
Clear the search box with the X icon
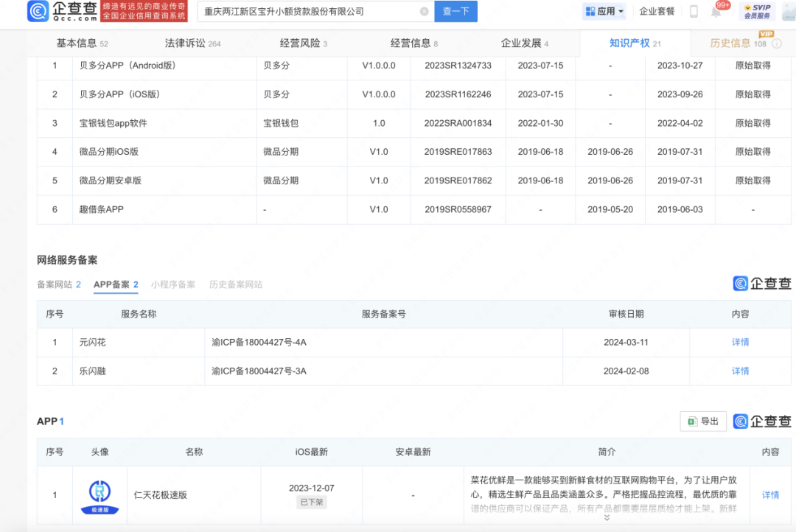point(424,12)
